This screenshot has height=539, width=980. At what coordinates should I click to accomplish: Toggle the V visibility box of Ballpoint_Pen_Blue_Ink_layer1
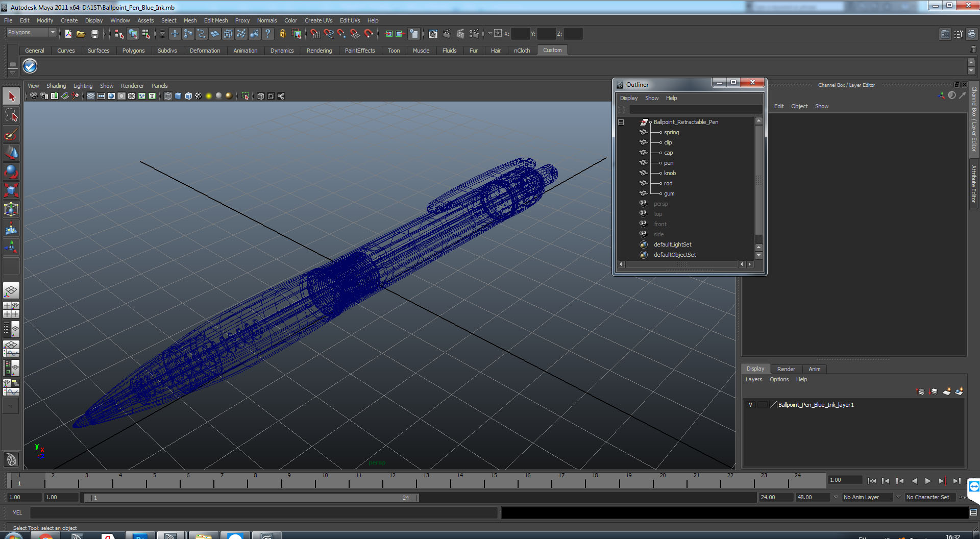750,405
